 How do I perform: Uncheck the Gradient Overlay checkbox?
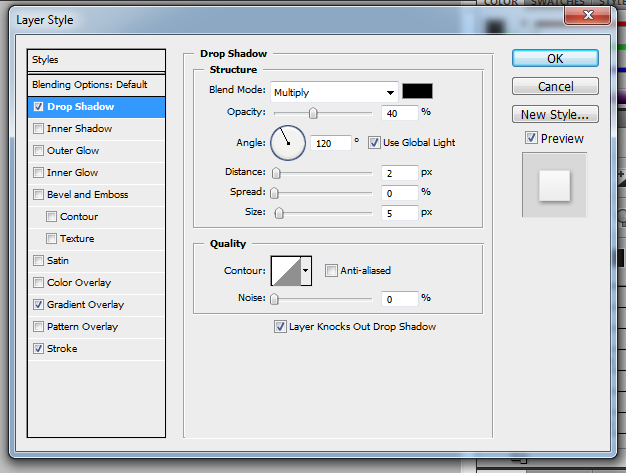click(38, 305)
